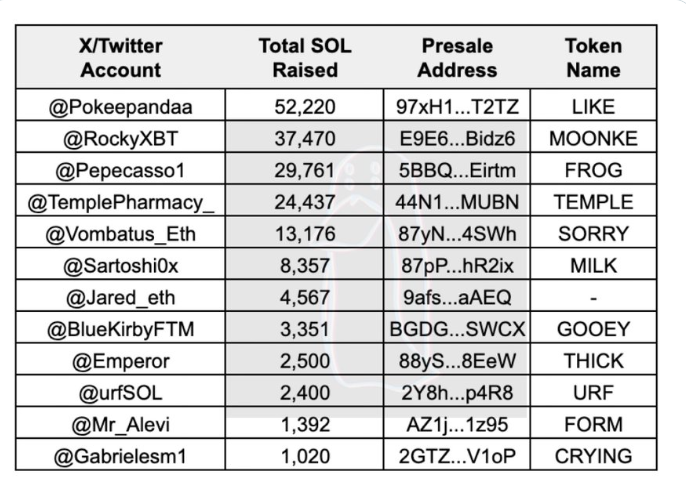The image size is (686, 485).
Task: Select the E9E6...Bidz6 presale address
Action: click(x=457, y=138)
